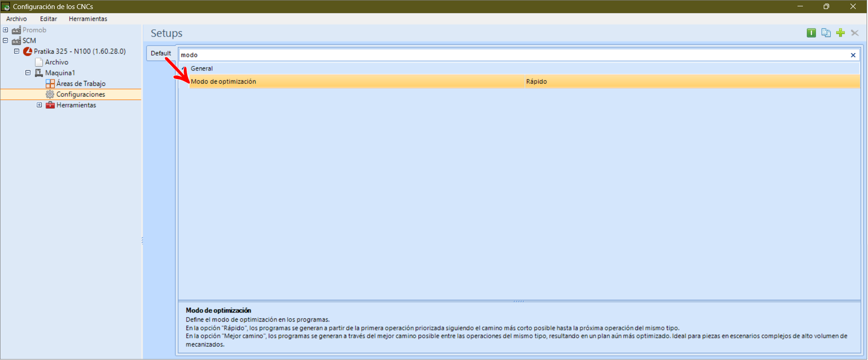Click the Promob factory icon in the tree
Viewport: 868px width, 360px height.
click(16, 30)
